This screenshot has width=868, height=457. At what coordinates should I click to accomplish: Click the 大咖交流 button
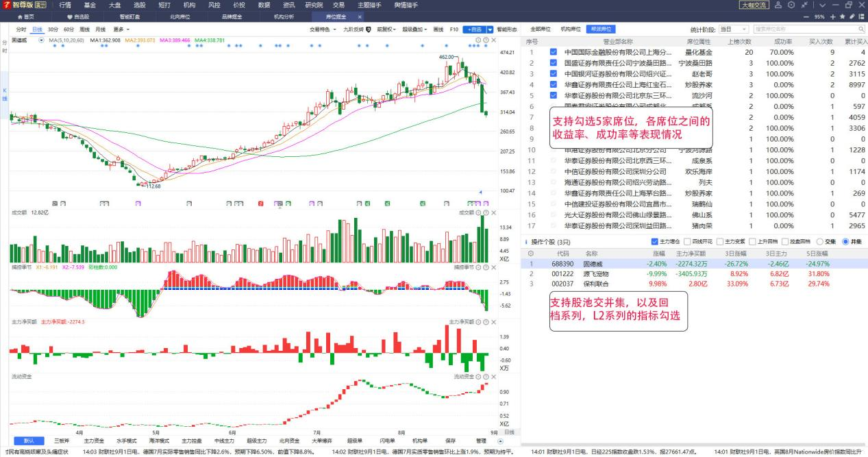coord(754,5)
